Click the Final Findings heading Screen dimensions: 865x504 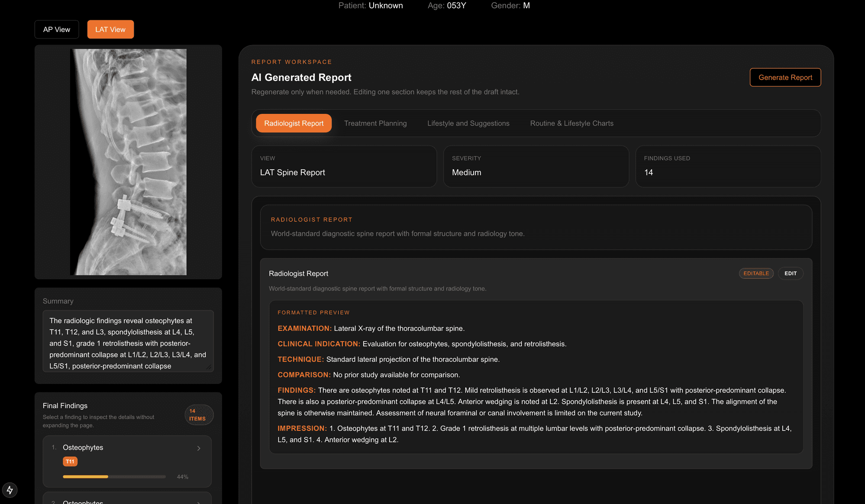click(65, 406)
